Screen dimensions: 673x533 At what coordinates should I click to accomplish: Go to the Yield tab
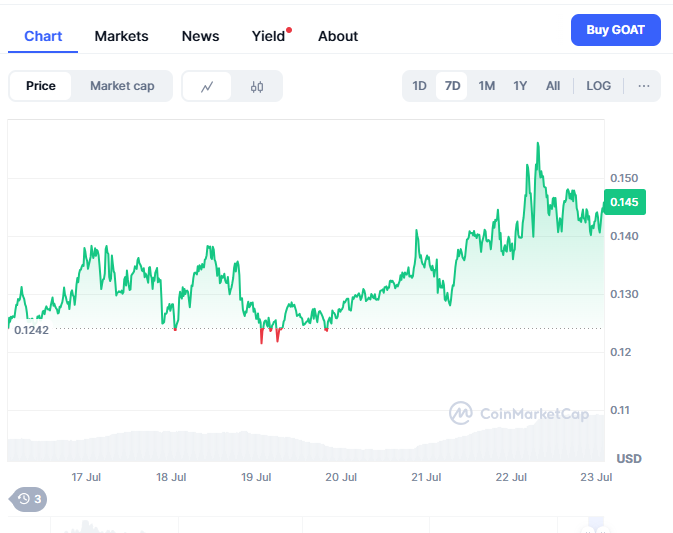(268, 36)
